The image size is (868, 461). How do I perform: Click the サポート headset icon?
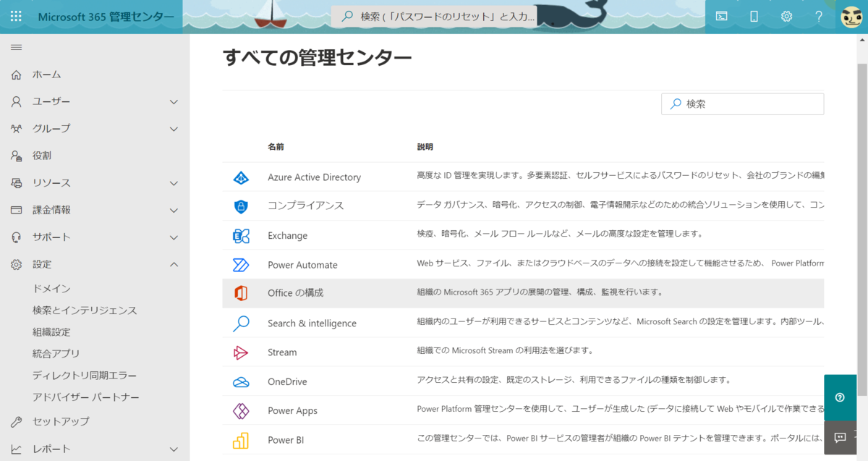click(17, 237)
